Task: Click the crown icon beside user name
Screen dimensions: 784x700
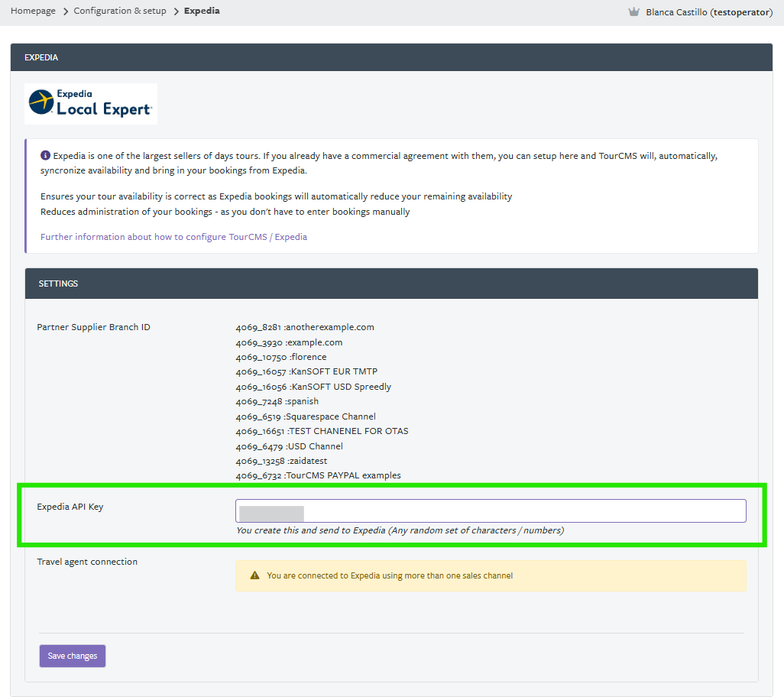Action: 633,12
